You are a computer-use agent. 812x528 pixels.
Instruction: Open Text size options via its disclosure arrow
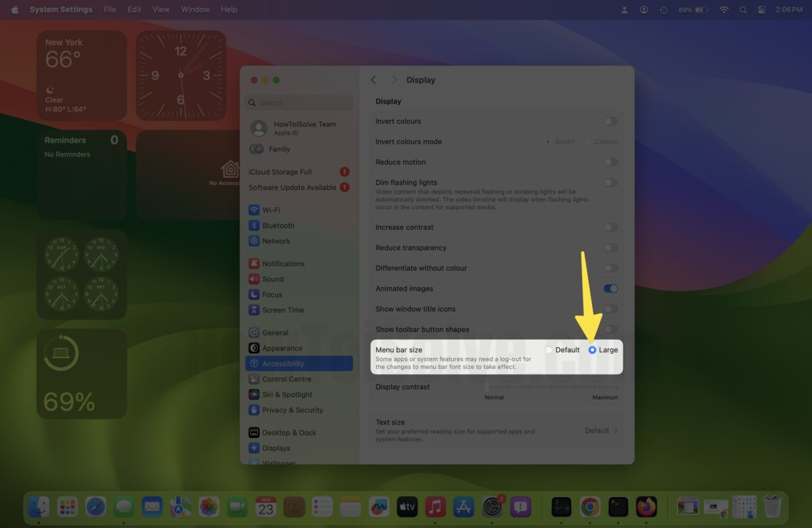click(x=614, y=430)
